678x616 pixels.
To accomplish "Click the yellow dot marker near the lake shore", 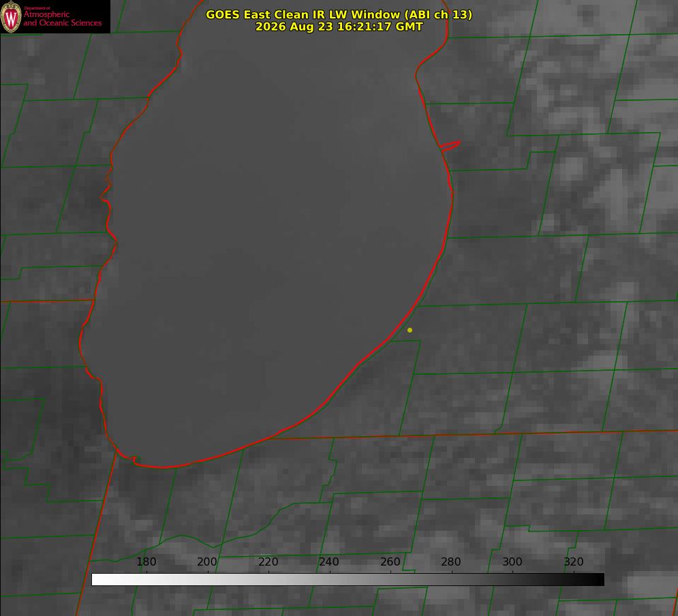I will pos(410,330).
